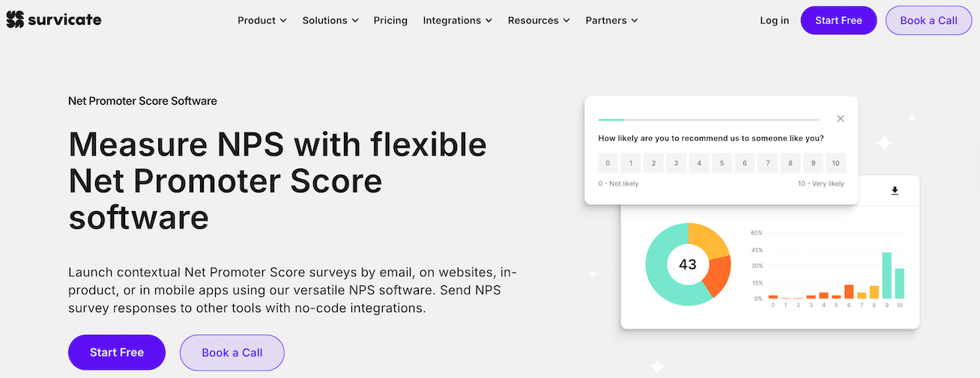The height and width of the screenshot is (378, 980).
Task: Click Book a Call in top navigation
Action: pos(928,20)
